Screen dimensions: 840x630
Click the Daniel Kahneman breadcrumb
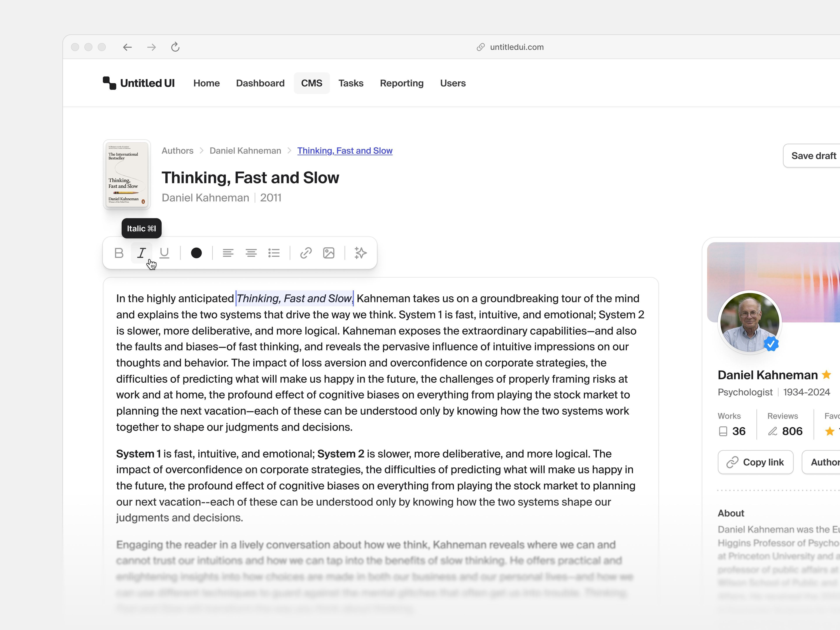[x=245, y=151]
